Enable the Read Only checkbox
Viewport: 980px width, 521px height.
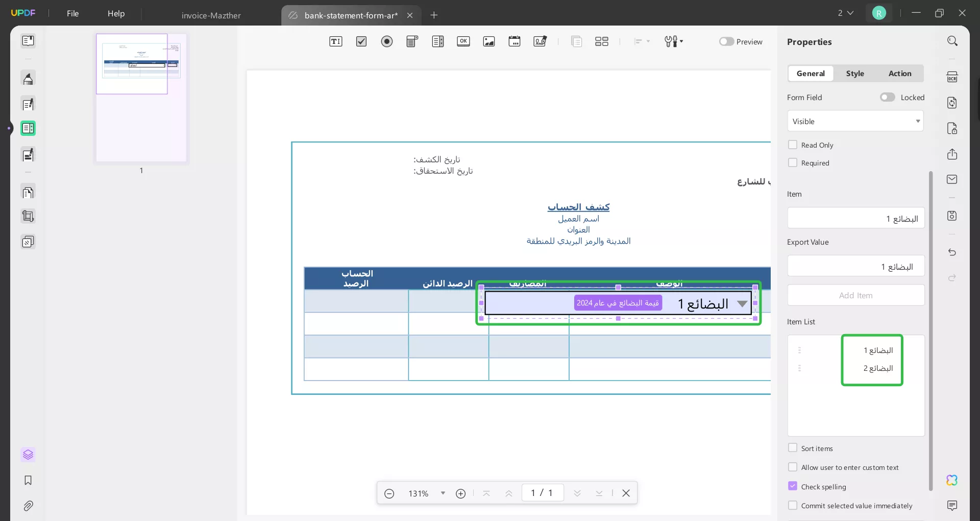tap(793, 145)
